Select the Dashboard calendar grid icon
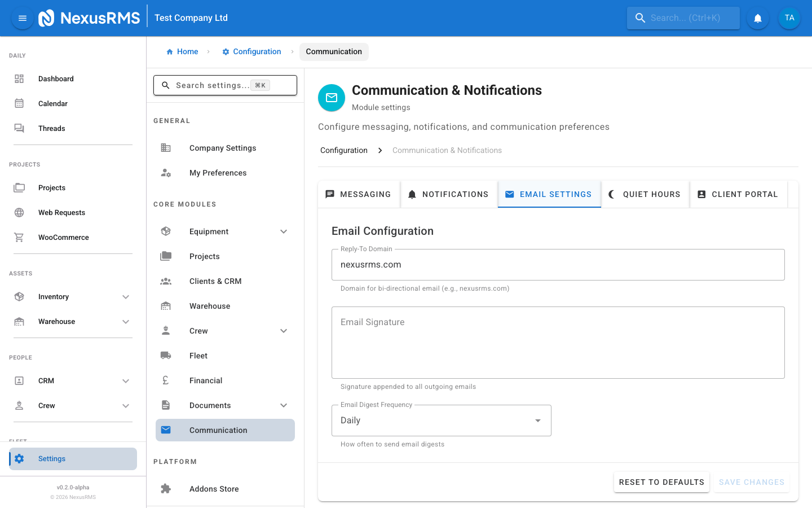 tap(19, 78)
